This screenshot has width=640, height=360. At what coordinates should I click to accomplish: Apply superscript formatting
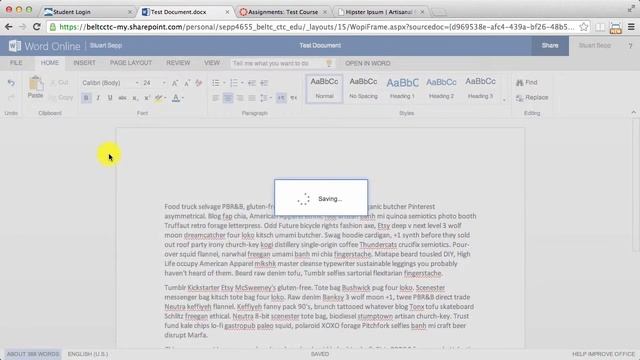[x=147, y=98]
